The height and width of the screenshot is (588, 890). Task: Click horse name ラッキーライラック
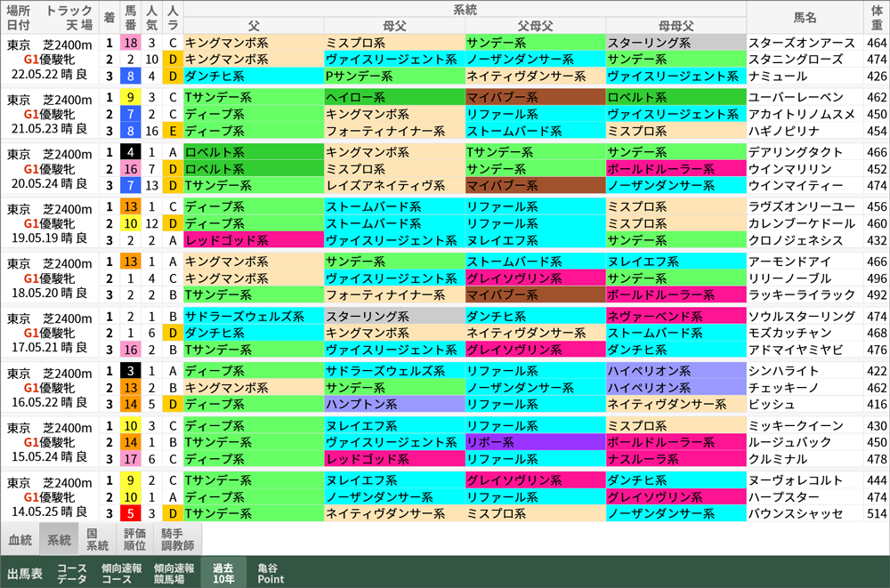click(x=802, y=294)
